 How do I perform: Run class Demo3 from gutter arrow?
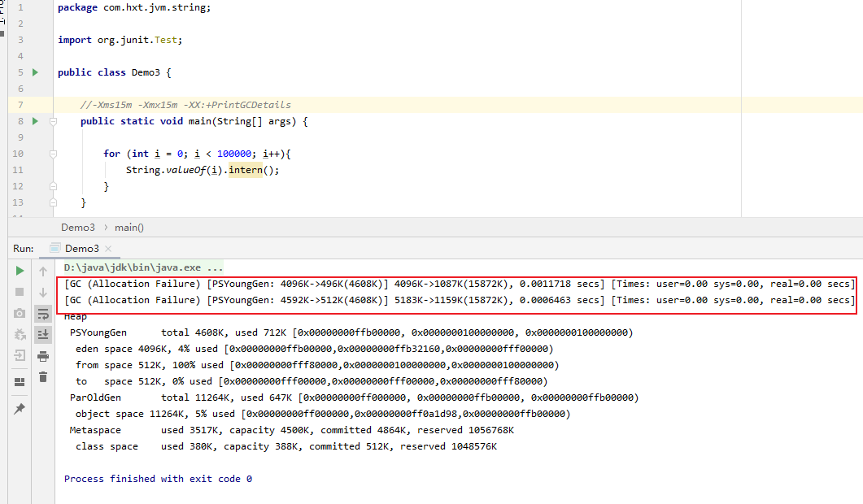[35, 72]
